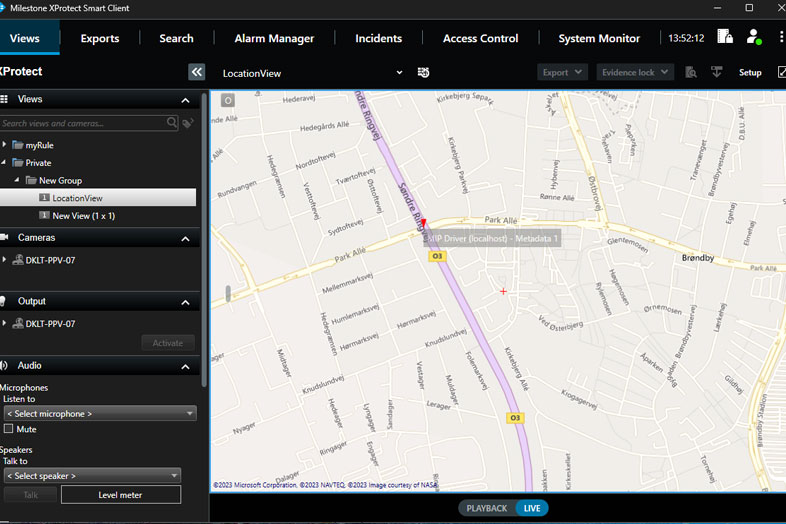Click the O3 road sign near Park Allé
This screenshot has width=786, height=524.
[437, 256]
